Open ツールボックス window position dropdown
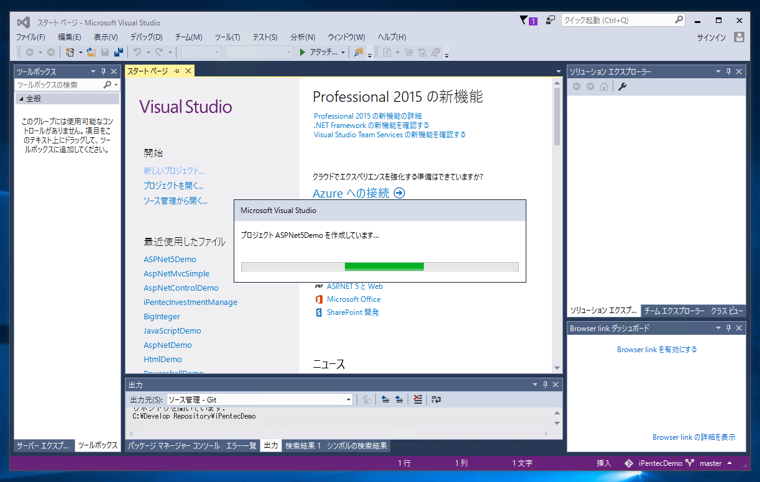This screenshot has width=760, height=482. coord(93,71)
